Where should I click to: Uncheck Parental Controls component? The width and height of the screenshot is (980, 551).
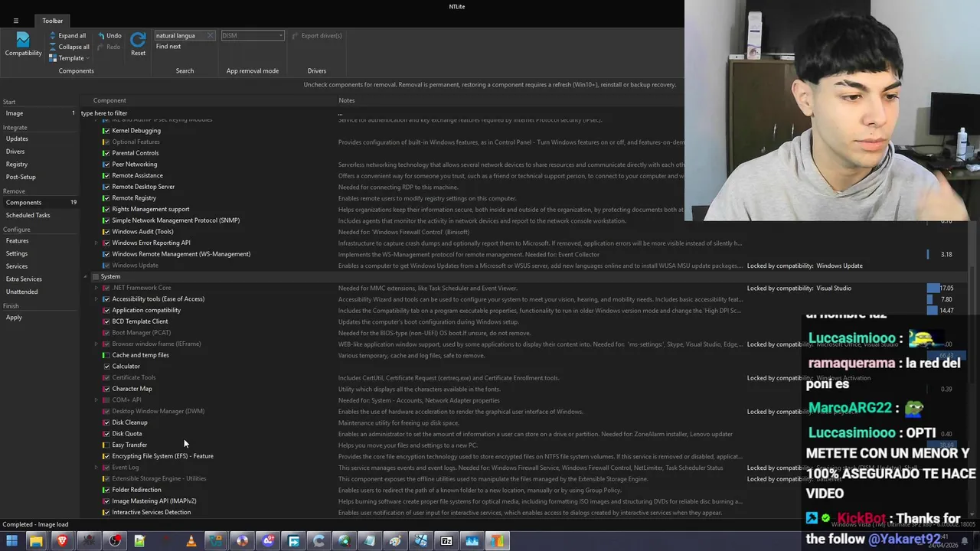point(106,153)
